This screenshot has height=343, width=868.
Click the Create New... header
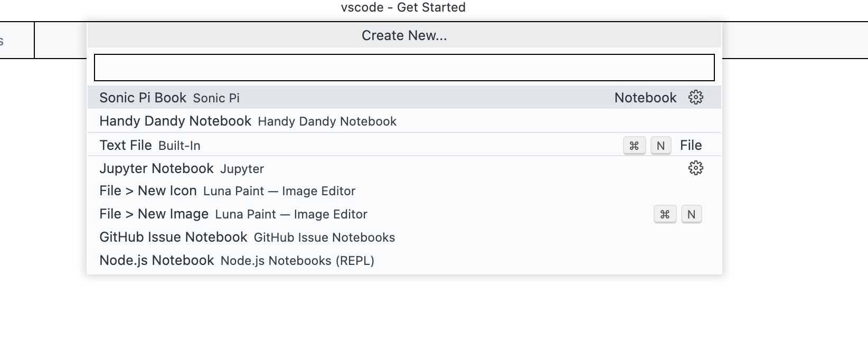(403, 35)
